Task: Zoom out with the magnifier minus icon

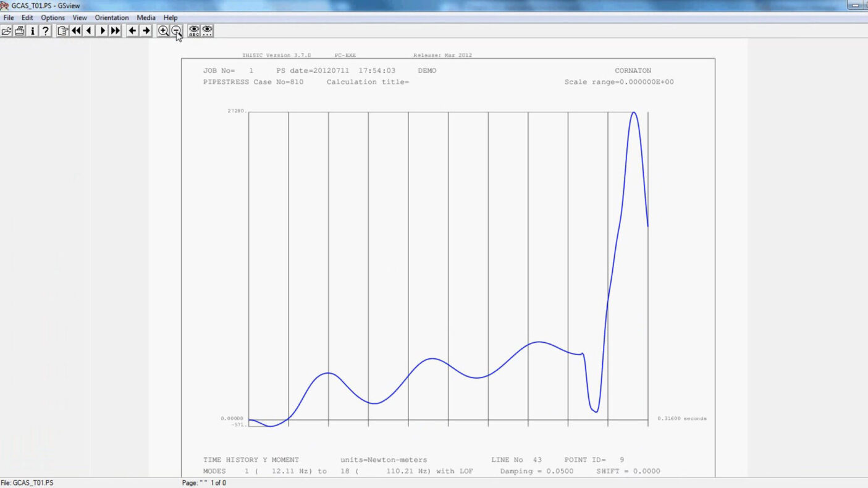Action: point(176,31)
